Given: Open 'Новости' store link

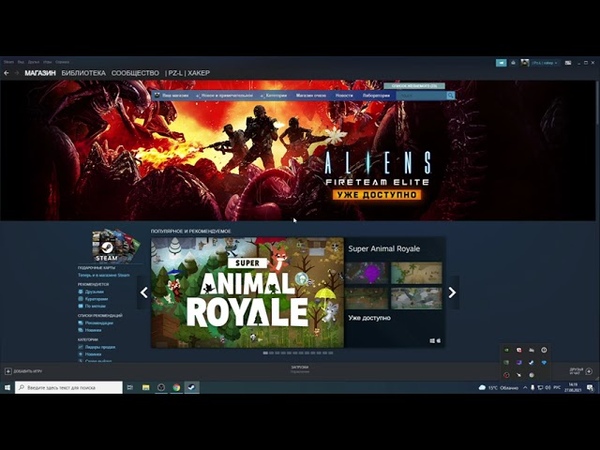Looking at the screenshot, I should [x=344, y=95].
